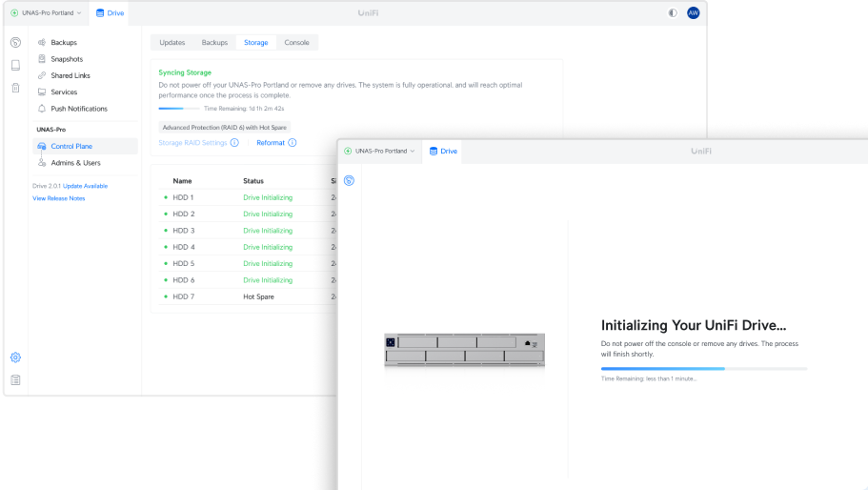Screen dimensions: 868x490
Task: Click the Push Notifications bell icon
Action: point(42,109)
